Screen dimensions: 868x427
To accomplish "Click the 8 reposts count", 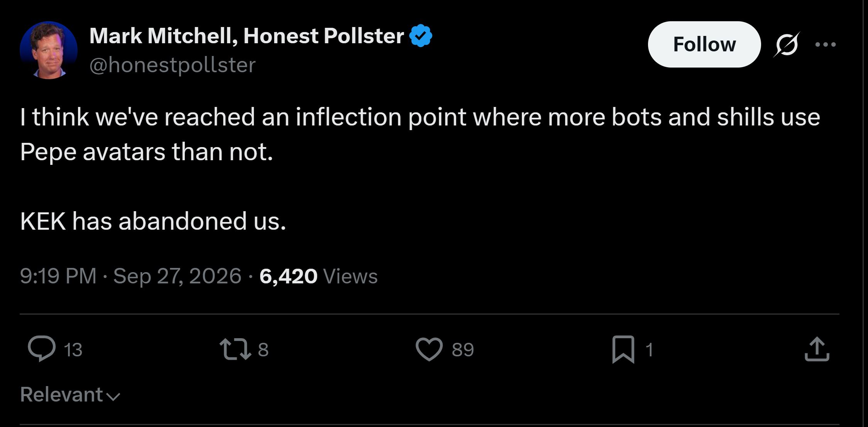I will coord(263,350).
